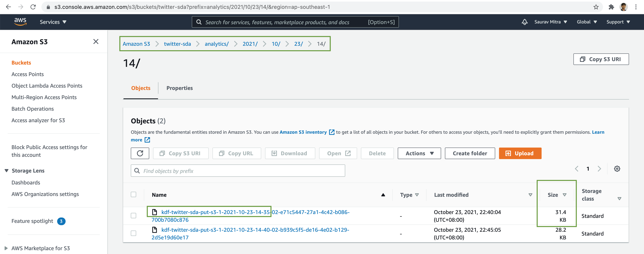
Task: Expand AWS Marketplace for S3 section
Action: tap(6, 248)
